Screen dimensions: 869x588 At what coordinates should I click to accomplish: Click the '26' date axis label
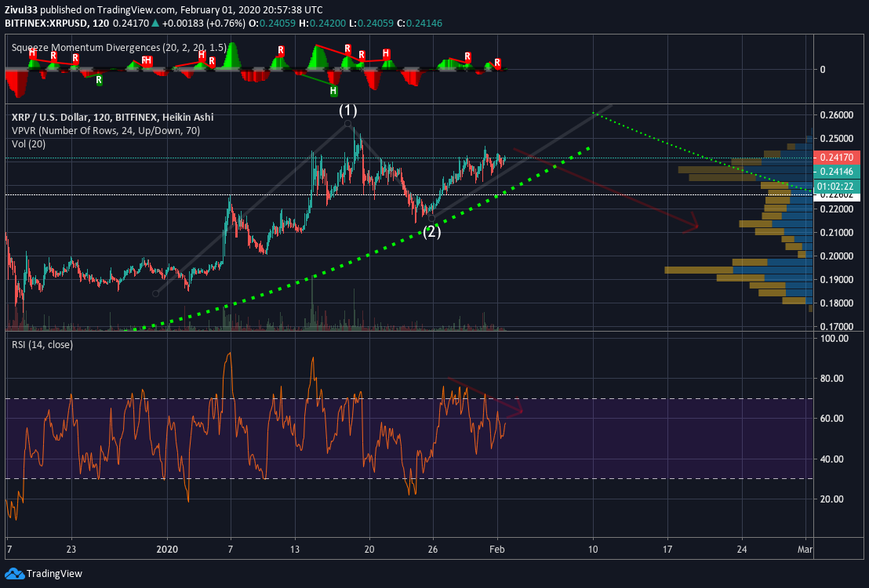click(x=433, y=550)
